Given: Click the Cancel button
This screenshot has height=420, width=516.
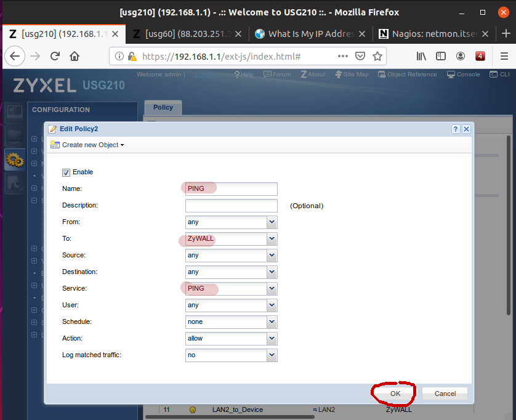Looking at the screenshot, I should coord(445,394).
